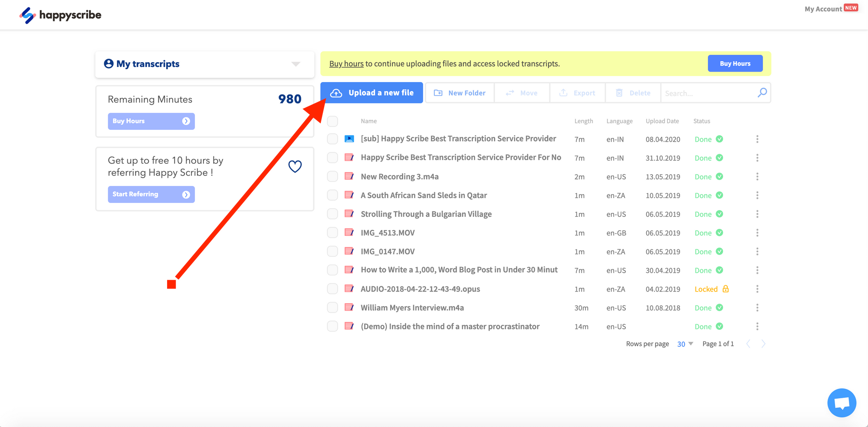This screenshot has width=868, height=427.
Task: Click video file icon of [sub] Happy Scribe
Action: 349,139
